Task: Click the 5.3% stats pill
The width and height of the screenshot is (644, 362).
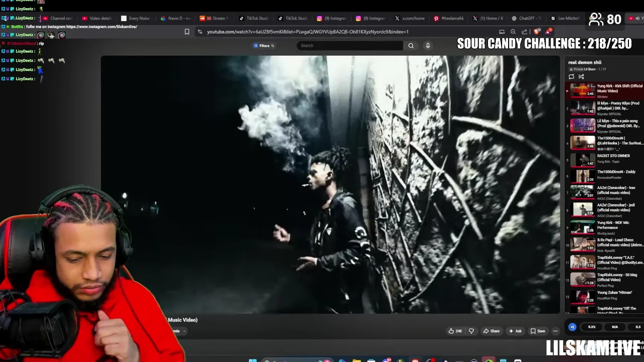Action: (x=592, y=327)
